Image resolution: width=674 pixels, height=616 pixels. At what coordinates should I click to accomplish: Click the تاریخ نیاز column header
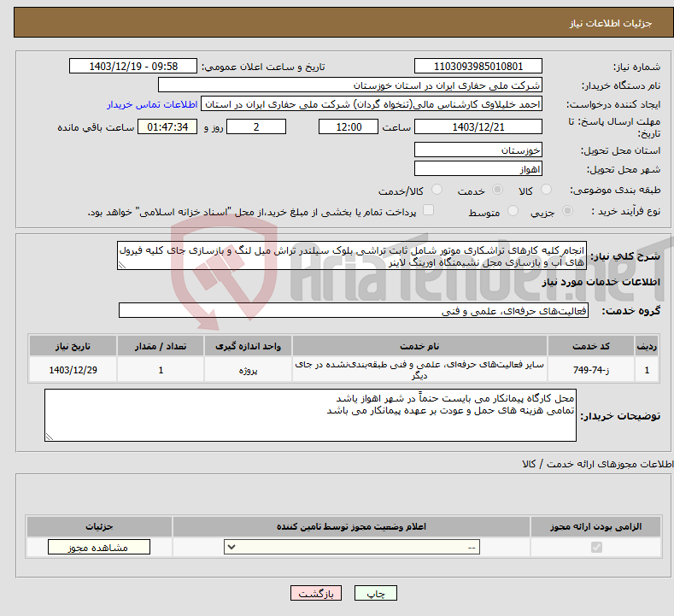coord(73,346)
